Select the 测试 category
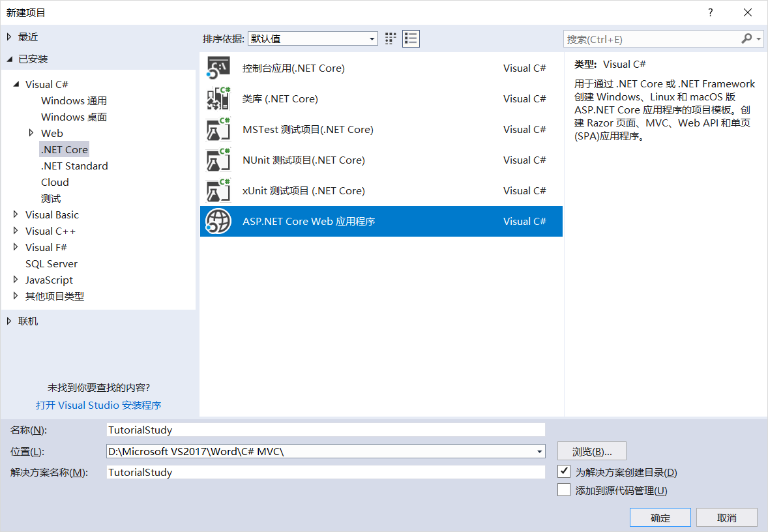 (x=51, y=198)
